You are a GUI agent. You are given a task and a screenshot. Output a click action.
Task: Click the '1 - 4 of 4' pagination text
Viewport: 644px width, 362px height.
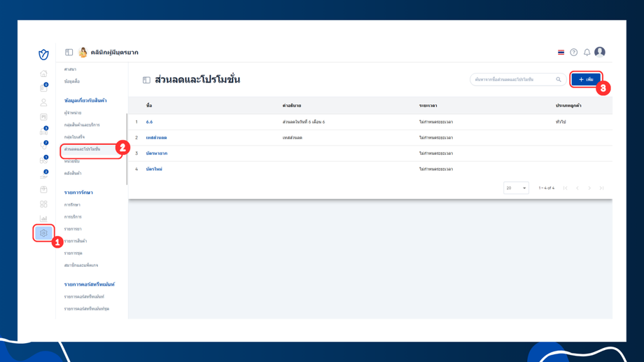(546, 188)
